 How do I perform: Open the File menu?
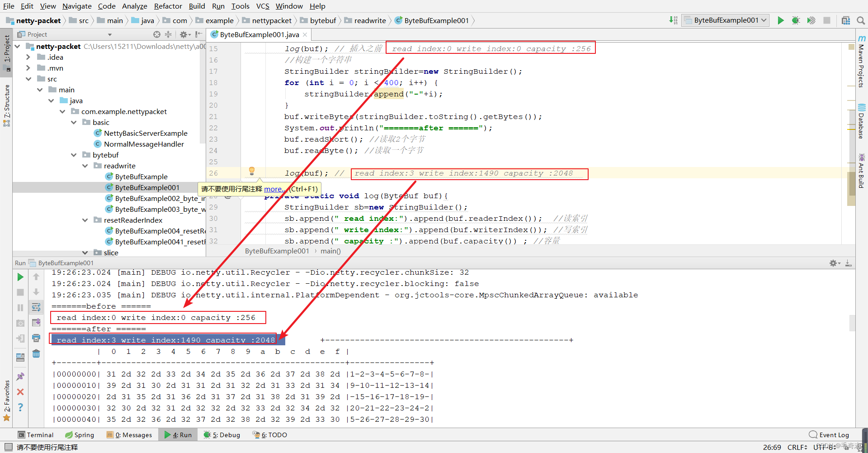[9, 6]
